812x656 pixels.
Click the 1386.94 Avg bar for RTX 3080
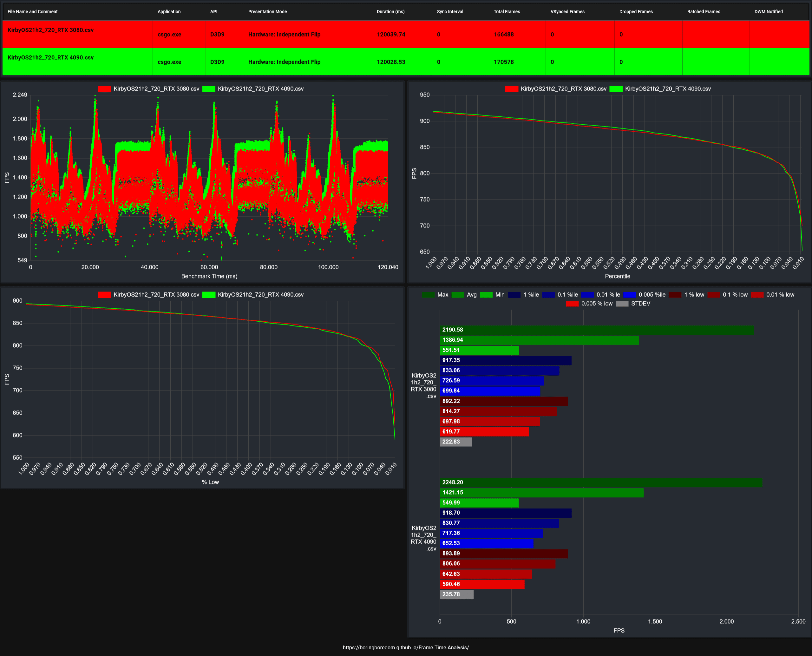click(x=539, y=340)
